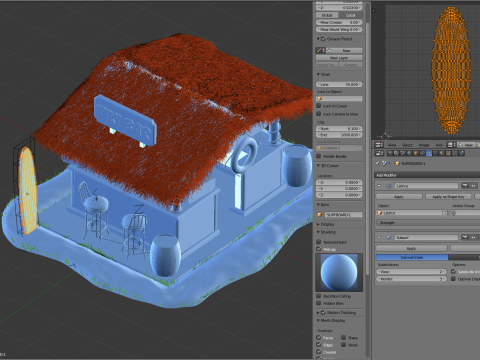Toggle the Subdivide UVs checkbox
The height and width of the screenshot is (360, 480).
[x=453, y=272]
